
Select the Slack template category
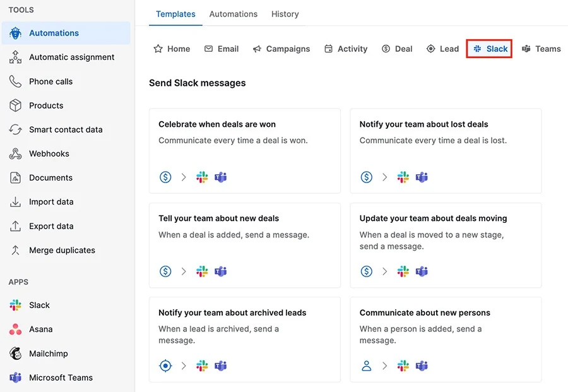[x=489, y=49]
